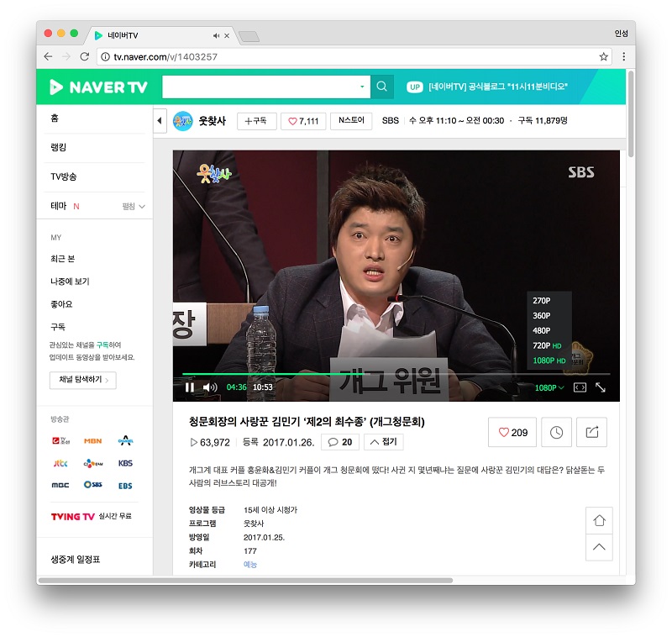Open 나중에 보기 list

(70, 282)
